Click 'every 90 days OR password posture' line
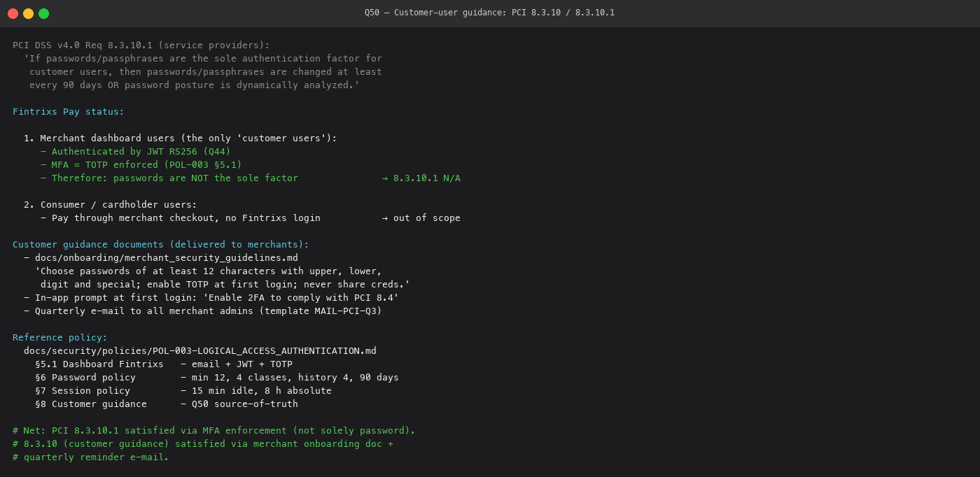Viewport: 980px width, 477px height. coord(195,85)
